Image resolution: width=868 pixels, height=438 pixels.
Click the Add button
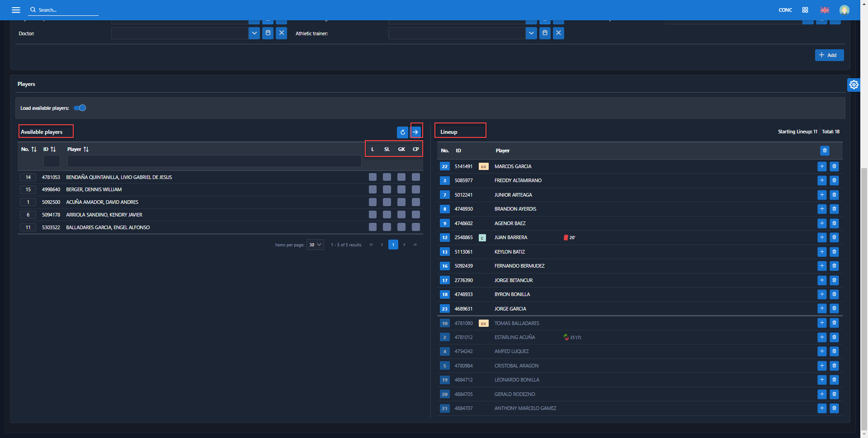(x=829, y=55)
